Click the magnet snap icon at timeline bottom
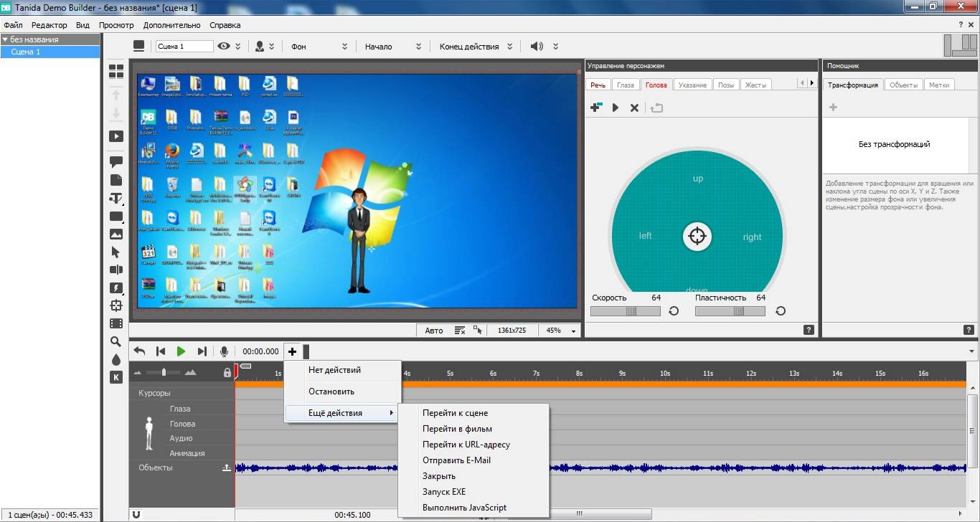The width and height of the screenshot is (980, 522). pyautogui.click(x=136, y=514)
